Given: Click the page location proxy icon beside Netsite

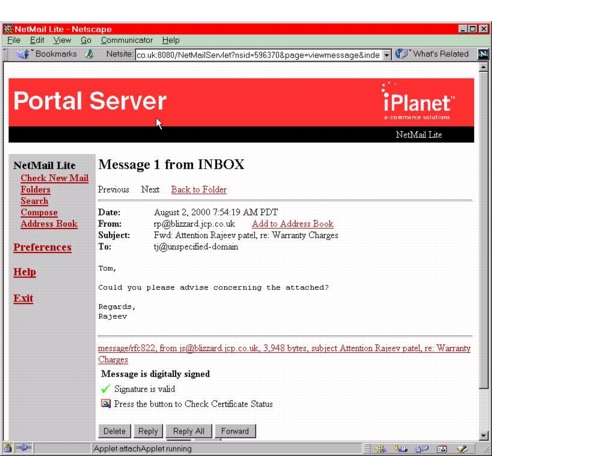Looking at the screenshot, I should (x=90, y=54).
